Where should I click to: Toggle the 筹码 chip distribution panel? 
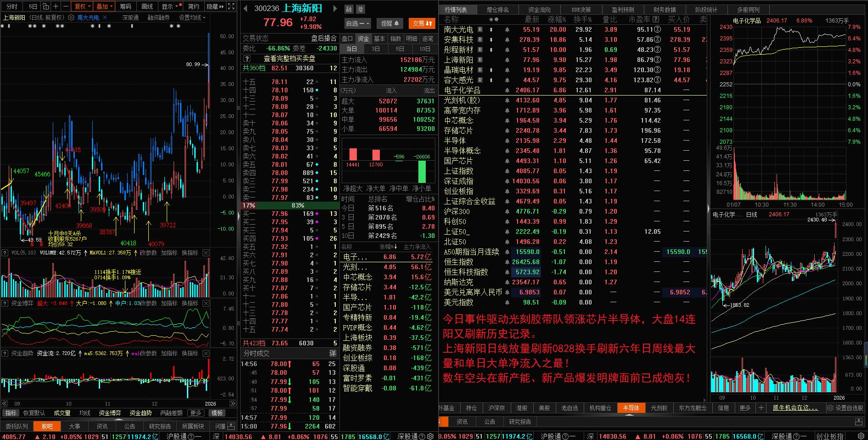click(125, 6)
